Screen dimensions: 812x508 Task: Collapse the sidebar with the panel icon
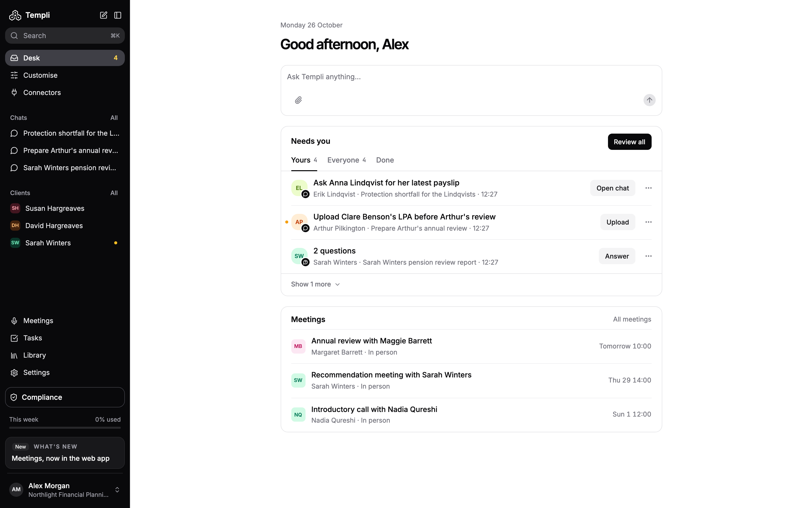[x=117, y=15]
